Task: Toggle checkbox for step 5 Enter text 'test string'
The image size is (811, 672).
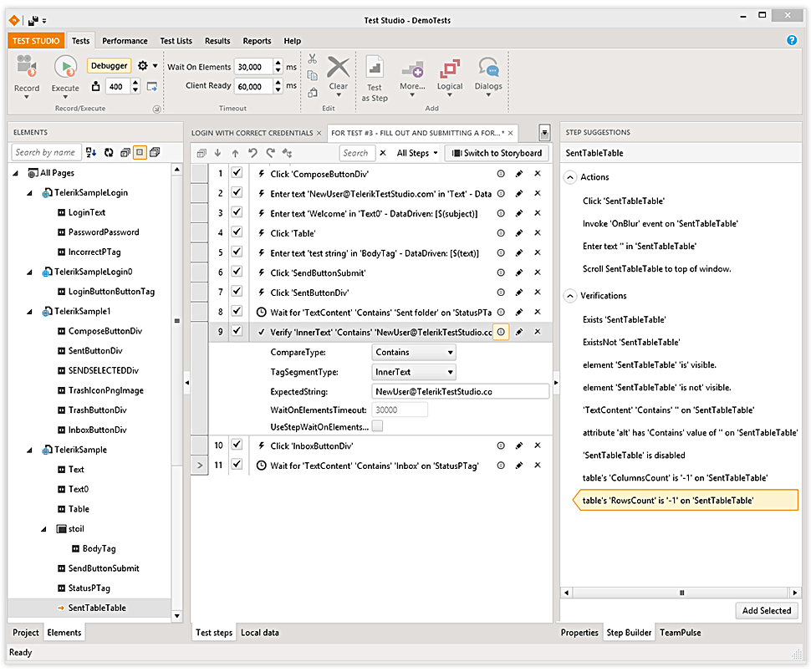Action: coord(237,252)
